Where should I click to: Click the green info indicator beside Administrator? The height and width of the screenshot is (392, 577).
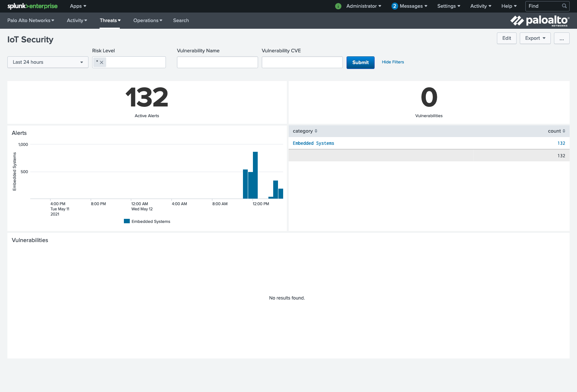[338, 6]
